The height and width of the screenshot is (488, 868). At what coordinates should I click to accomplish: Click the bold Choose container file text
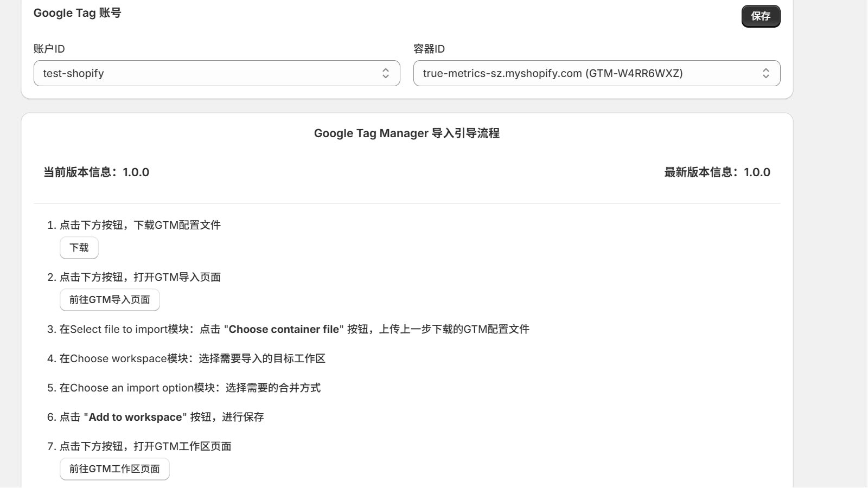(x=284, y=329)
